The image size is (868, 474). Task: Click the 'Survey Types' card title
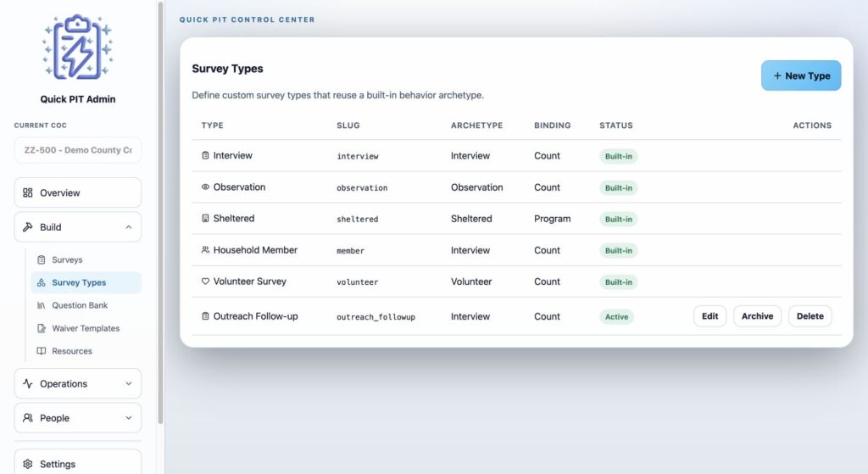(227, 69)
